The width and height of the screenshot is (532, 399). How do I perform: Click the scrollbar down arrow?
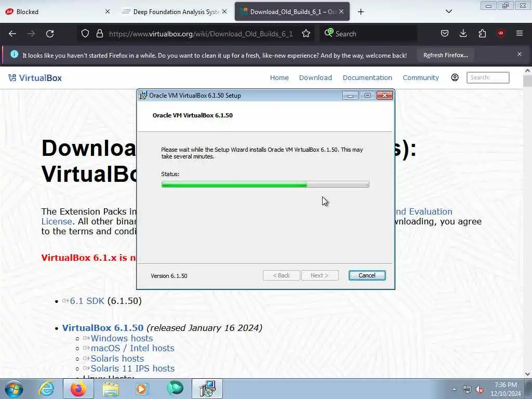tap(527, 374)
